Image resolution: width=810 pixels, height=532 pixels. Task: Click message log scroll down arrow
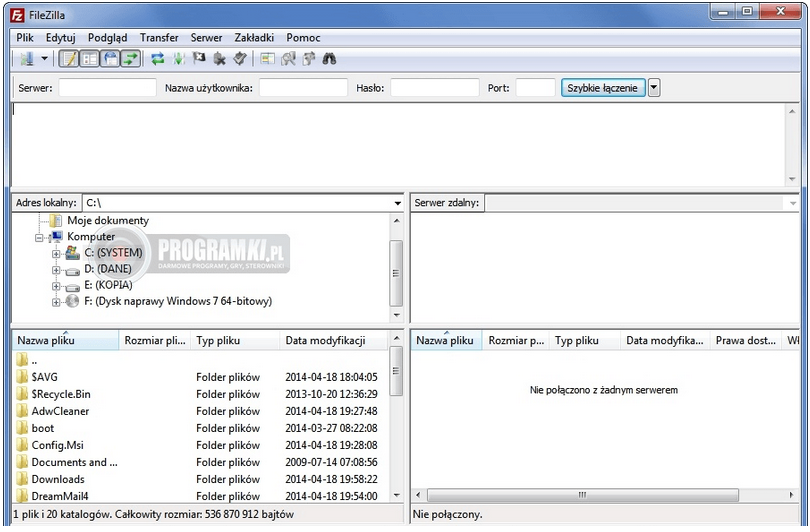pyautogui.click(x=792, y=179)
